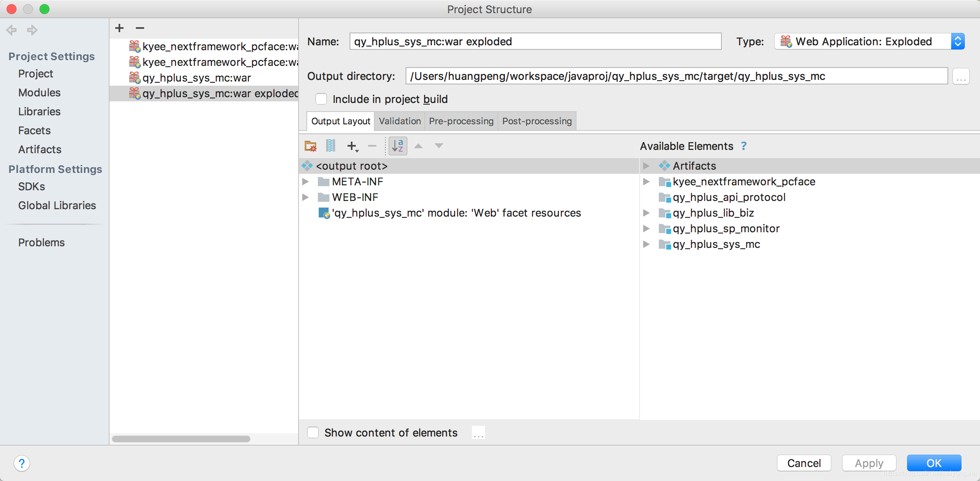Enable 'Include in project build'
Image resolution: width=980 pixels, height=481 pixels.
[321, 99]
